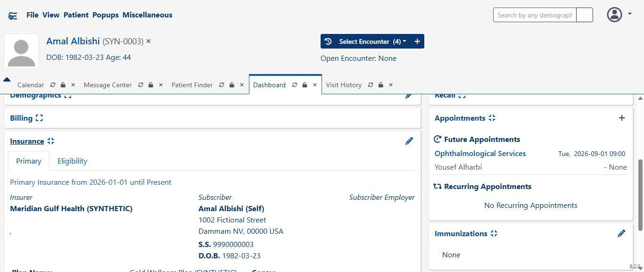Open the View menu
This screenshot has height=272, width=644.
pyautogui.click(x=51, y=15)
